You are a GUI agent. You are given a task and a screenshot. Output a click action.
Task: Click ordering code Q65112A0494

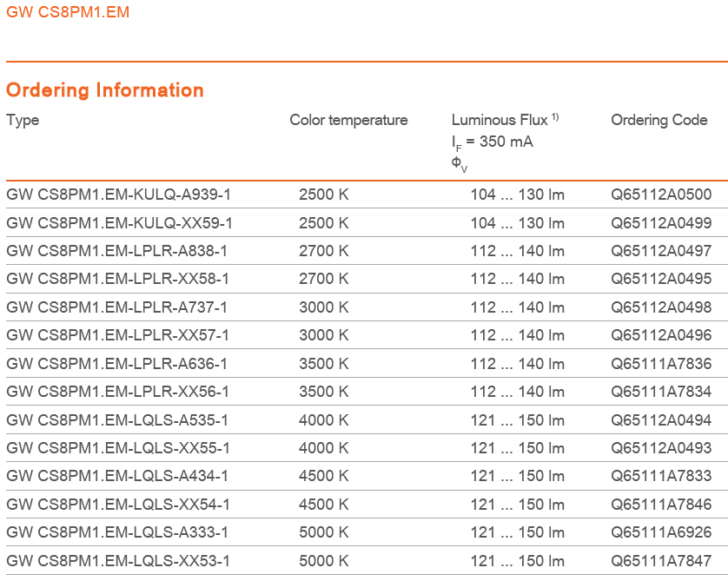pyautogui.click(x=661, y=420)
